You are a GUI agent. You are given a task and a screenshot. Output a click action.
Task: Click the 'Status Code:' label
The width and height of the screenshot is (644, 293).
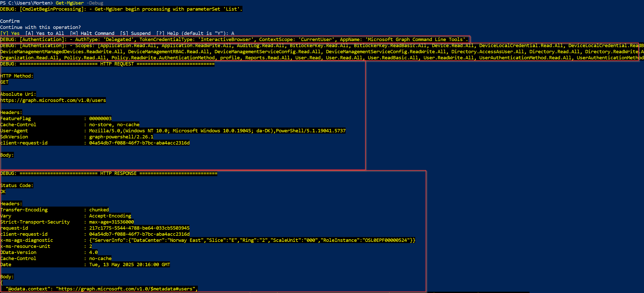[17, 186]
